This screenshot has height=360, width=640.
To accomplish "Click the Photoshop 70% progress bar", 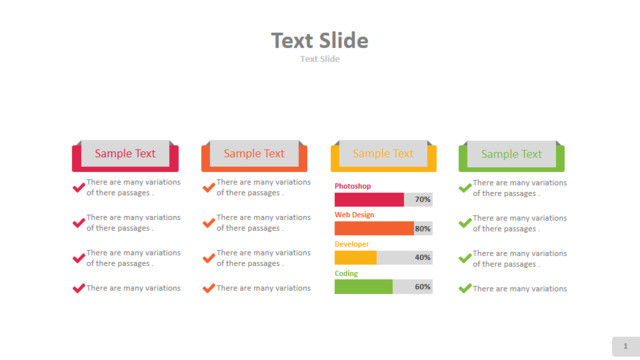I will (x=383, y=200).
